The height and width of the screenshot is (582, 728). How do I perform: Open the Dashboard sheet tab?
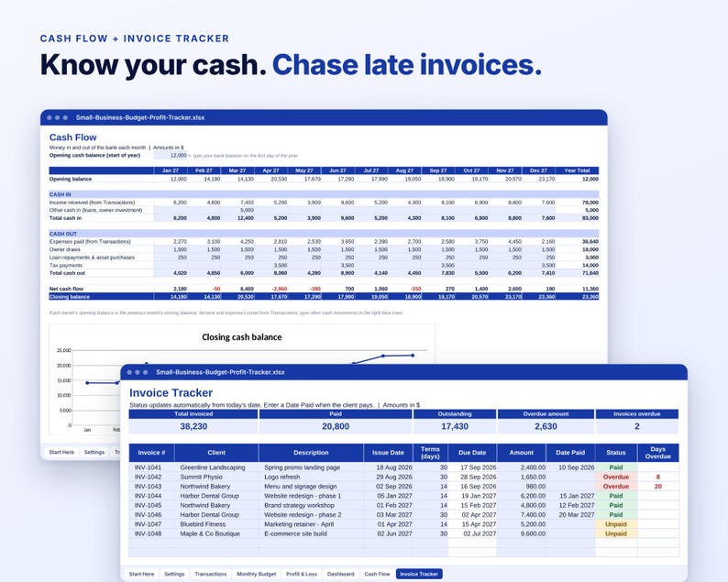[x=340, y=574]
